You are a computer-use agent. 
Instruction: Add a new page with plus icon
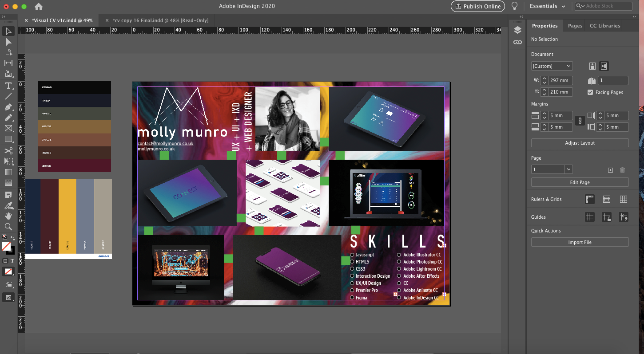point(610,170)
